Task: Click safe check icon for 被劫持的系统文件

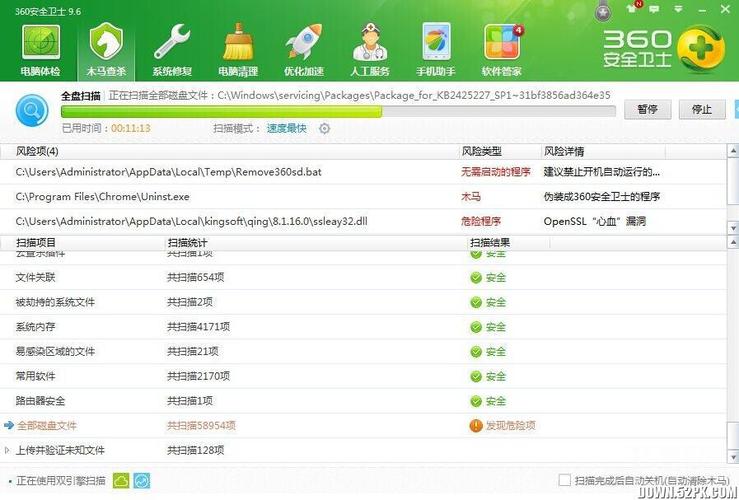Action: pos(476,302)
